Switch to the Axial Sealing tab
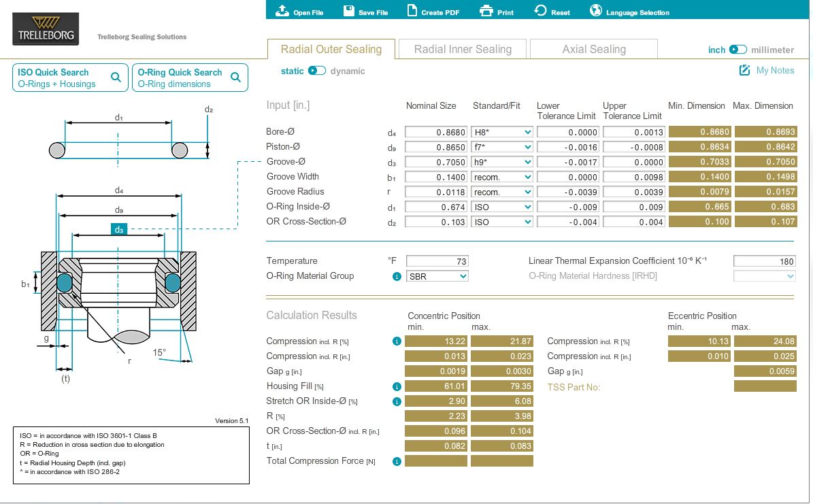The image size is (813, 504). 594,49
